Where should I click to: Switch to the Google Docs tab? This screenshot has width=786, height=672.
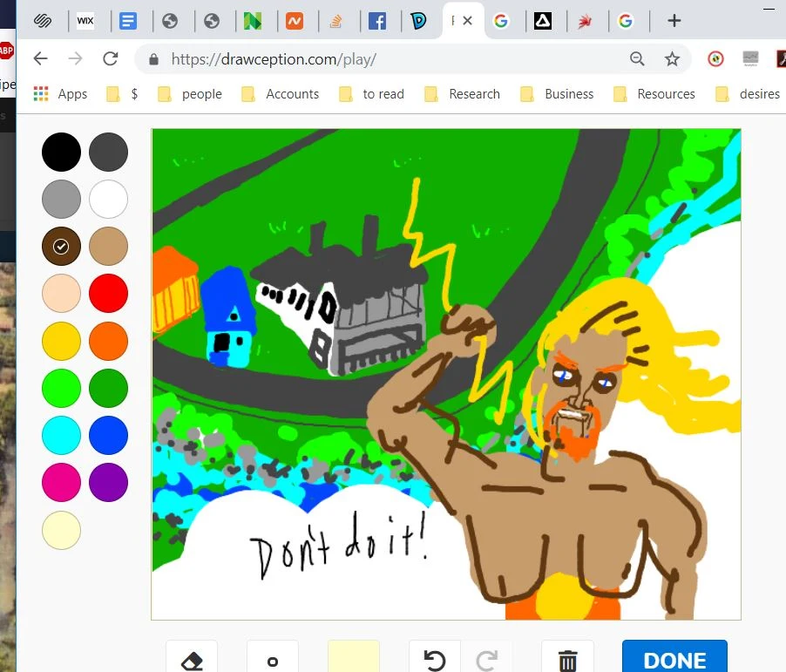tap(128, 21)
